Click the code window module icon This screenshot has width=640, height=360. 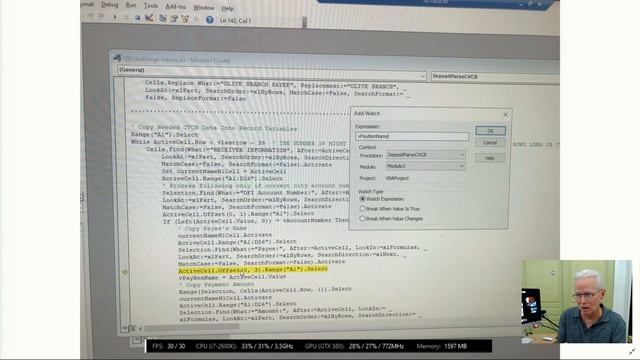(x=118, y=58)
